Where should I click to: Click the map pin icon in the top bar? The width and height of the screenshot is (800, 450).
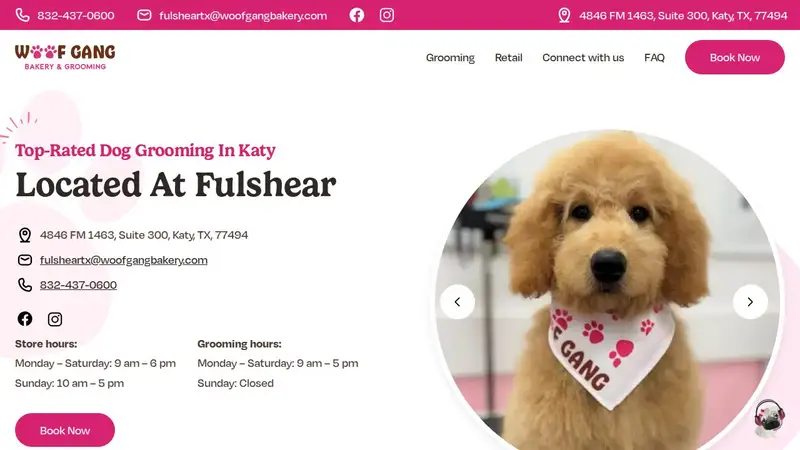click(564, 15)
